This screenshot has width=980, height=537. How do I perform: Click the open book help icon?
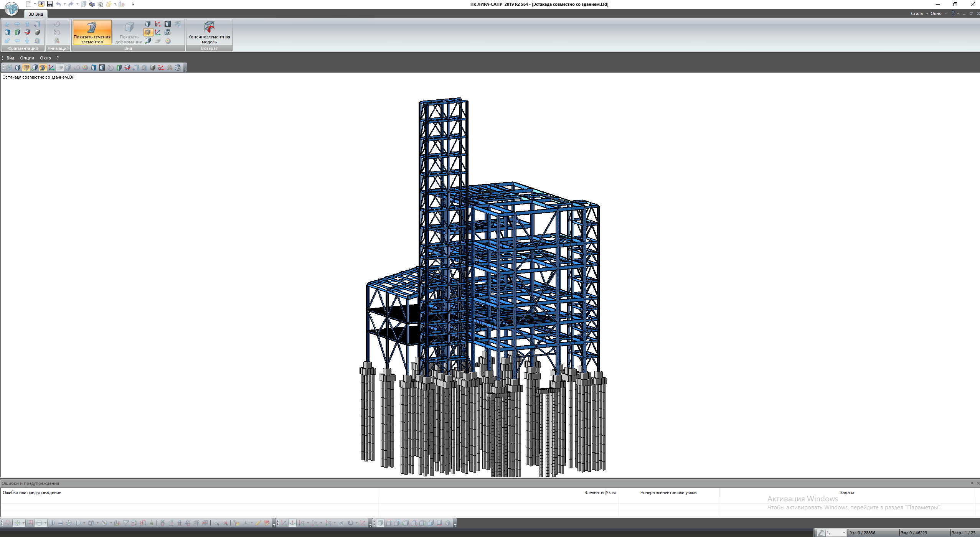click(x=92, y=4)
